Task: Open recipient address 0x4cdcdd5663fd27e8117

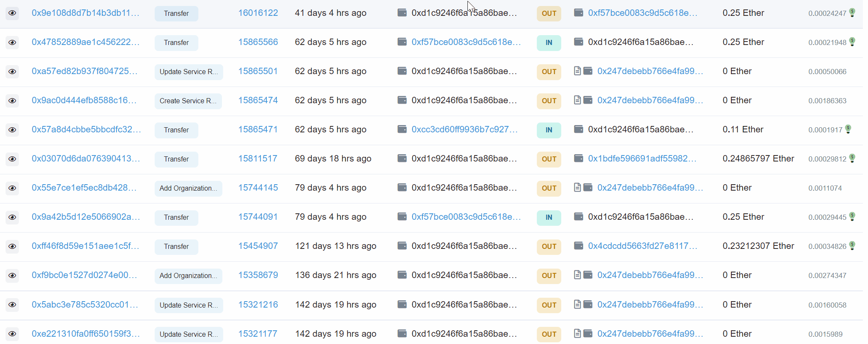Action: coord(643,246)
